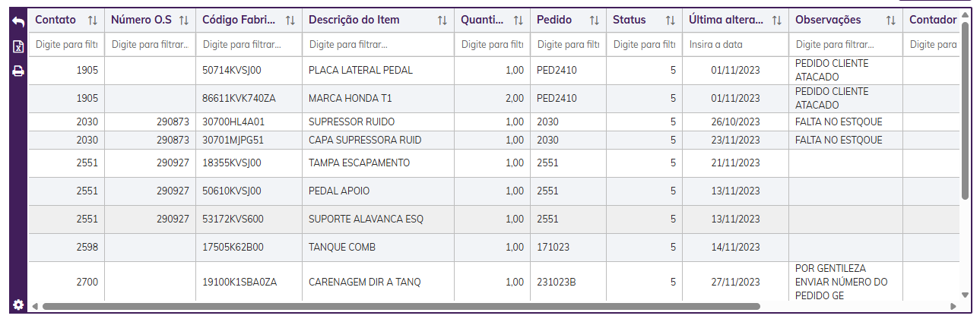Viewport: 980px width, 322px height.
Task: Click the vertical scrollbar down arrow
Action: click(965, 295)
